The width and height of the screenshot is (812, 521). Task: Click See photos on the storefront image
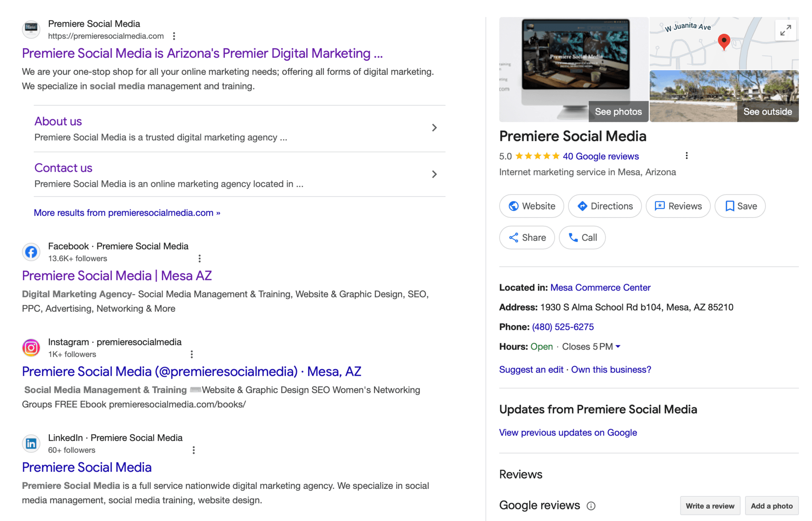(618, 111)
